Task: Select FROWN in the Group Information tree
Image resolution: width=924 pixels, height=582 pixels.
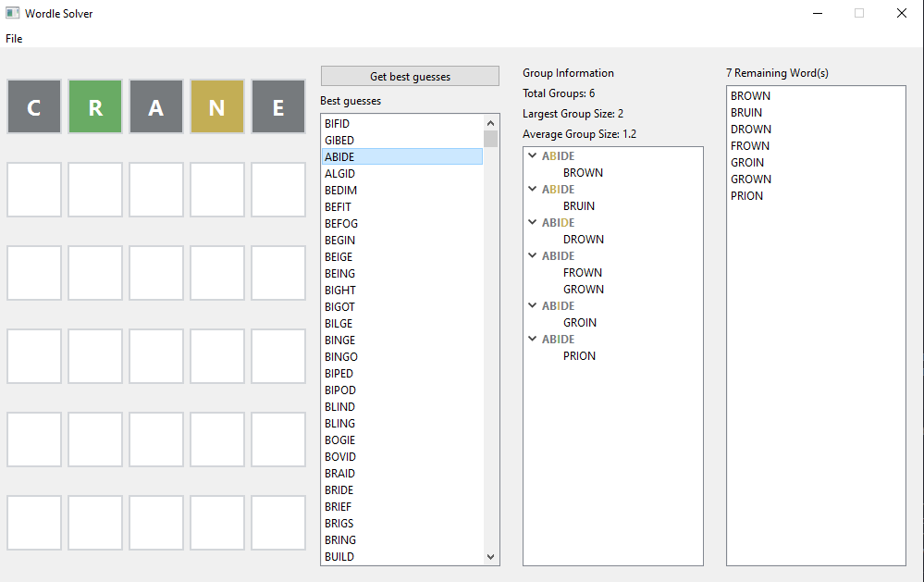Action: (x=584, y=272)
